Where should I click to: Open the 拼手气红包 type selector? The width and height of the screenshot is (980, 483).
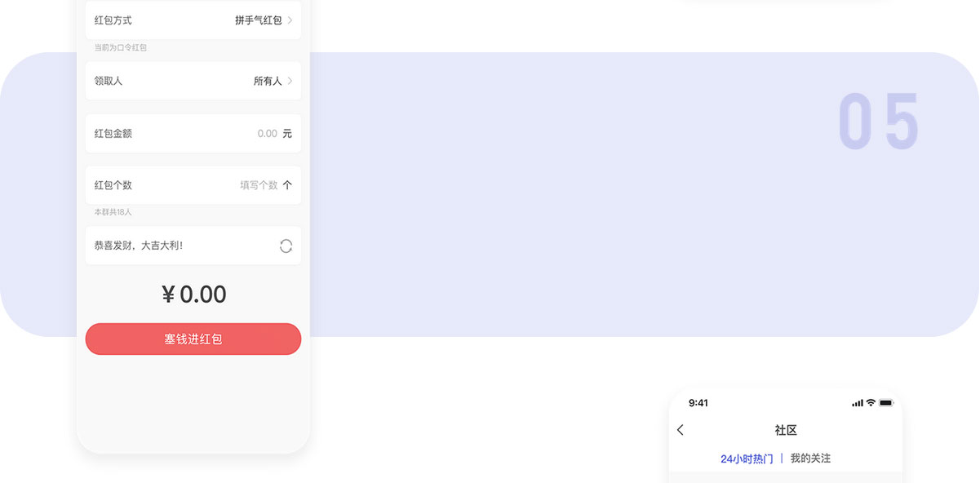258,20
